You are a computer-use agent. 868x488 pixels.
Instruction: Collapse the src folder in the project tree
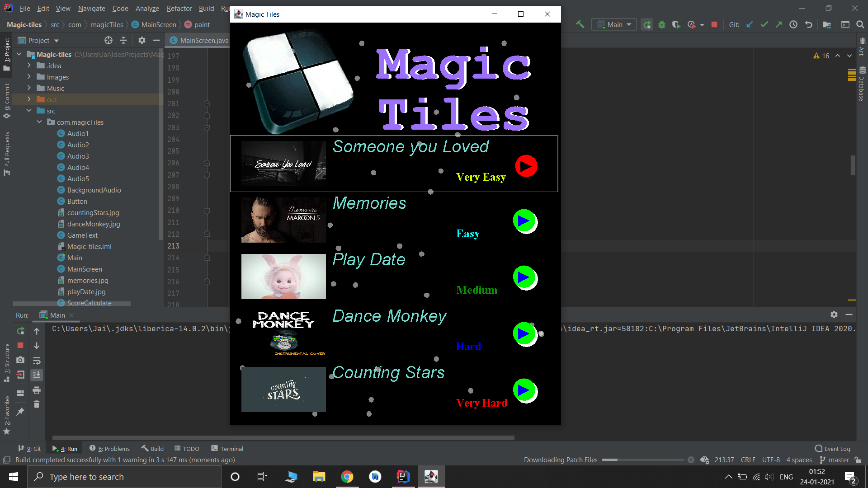[29, 111]
